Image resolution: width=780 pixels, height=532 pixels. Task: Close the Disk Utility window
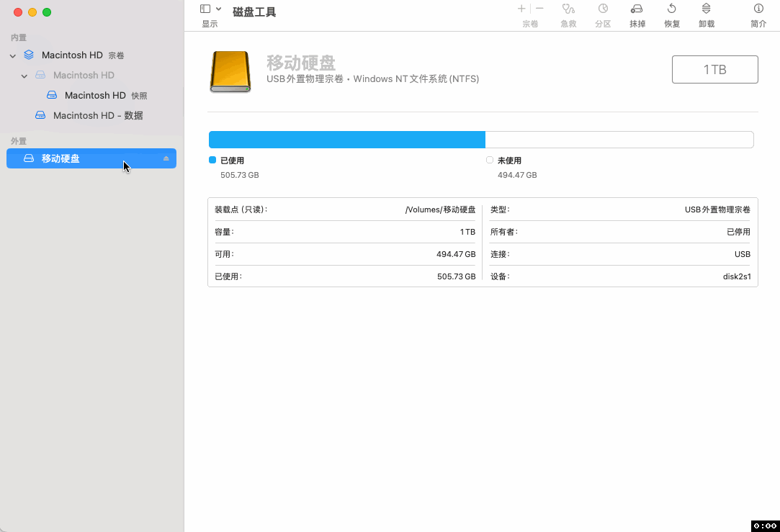tap(18, 12)
